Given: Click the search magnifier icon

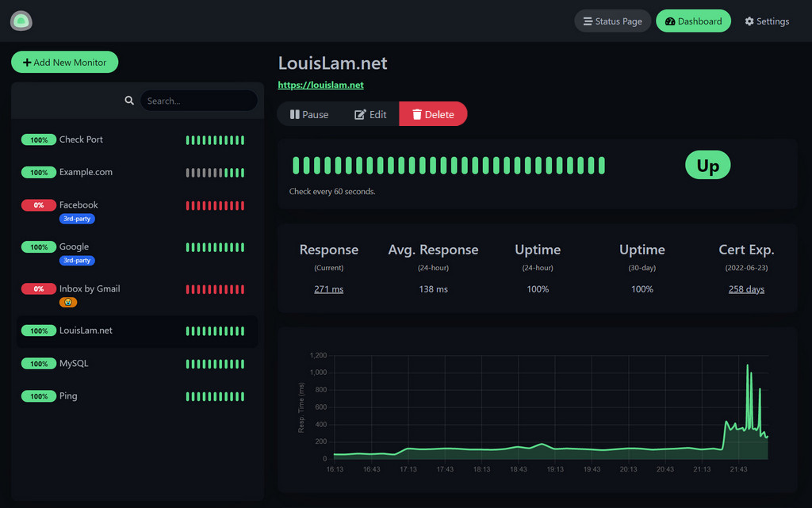Looking at the screenshot, I should tap(129, 101).
